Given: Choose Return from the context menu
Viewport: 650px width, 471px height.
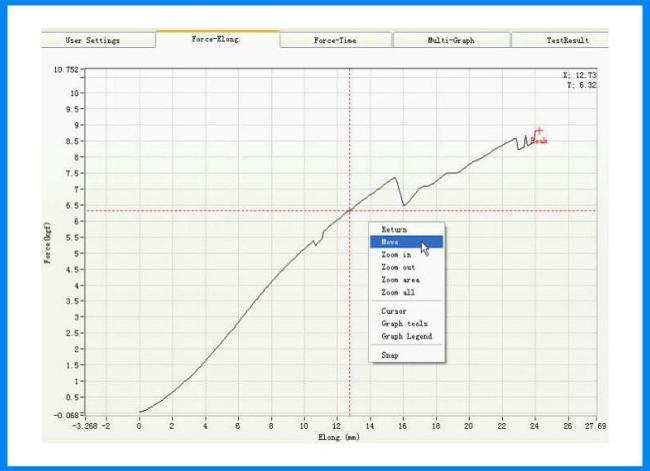Looking at the screenshot, I should coord(394,229).
